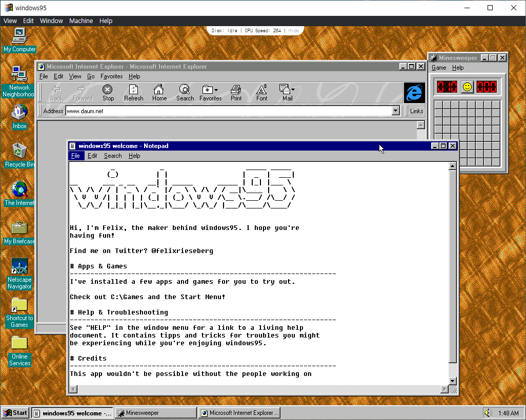Viewport: 526px width, 420px height.
Task: Switch to Microsoft Internet Explorer taskbar button
Action: [239, 413]
